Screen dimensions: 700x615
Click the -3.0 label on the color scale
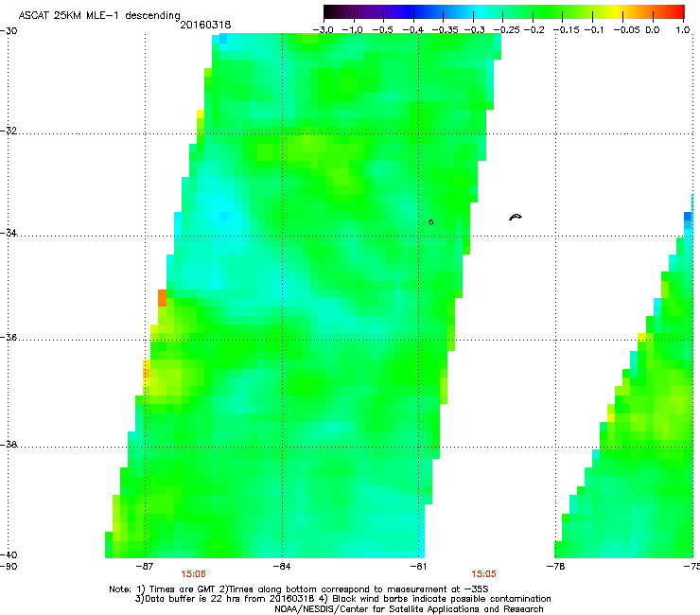point(324,29)
